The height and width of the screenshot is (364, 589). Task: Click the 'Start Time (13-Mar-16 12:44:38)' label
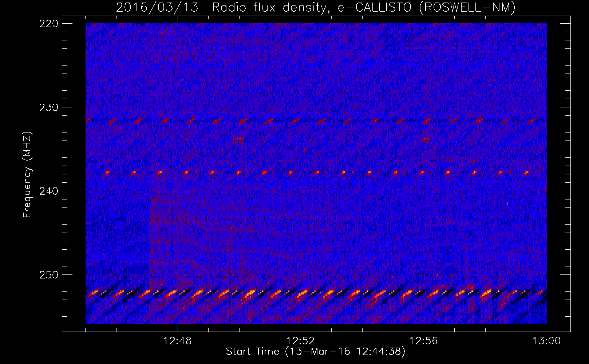click(x=315, y=352)
